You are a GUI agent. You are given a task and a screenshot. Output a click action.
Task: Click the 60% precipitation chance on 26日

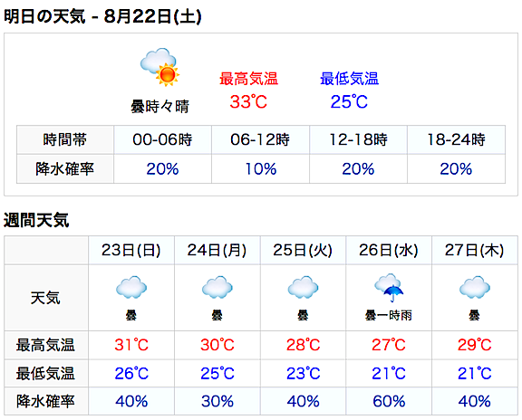(389, 401)
